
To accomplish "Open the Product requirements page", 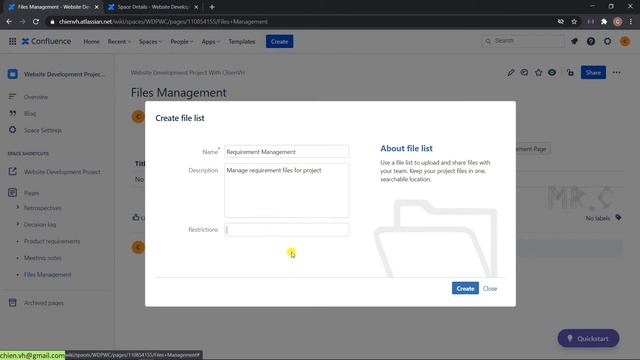I will pyautogui.click(x=52, y=241).
